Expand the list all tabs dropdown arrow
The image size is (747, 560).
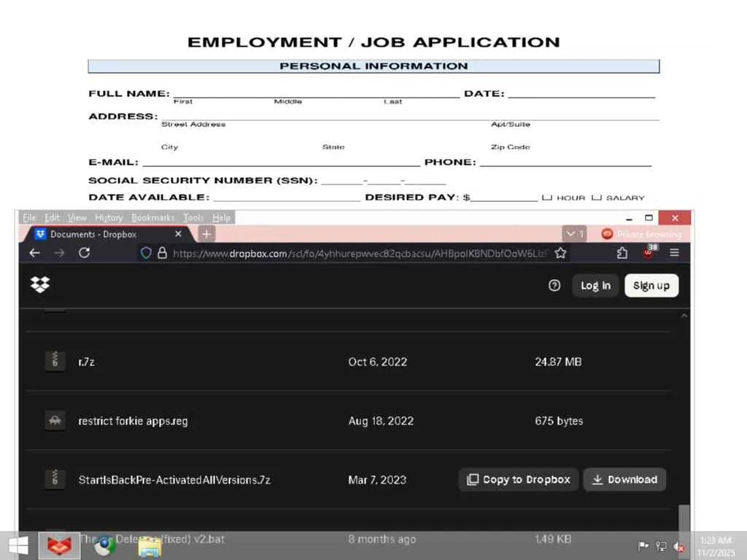click(x=575, y=234)
